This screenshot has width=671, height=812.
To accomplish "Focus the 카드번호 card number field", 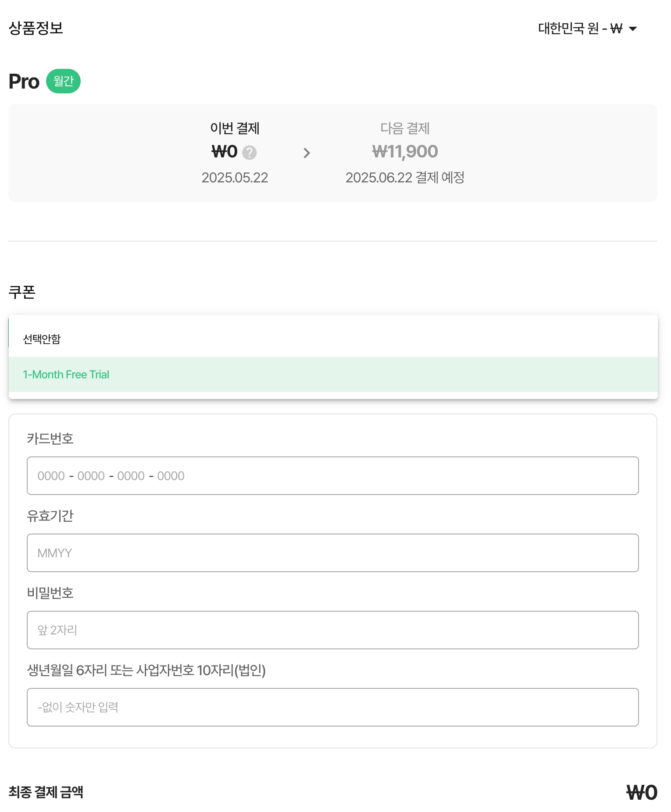I will click(x=332, y=476).
